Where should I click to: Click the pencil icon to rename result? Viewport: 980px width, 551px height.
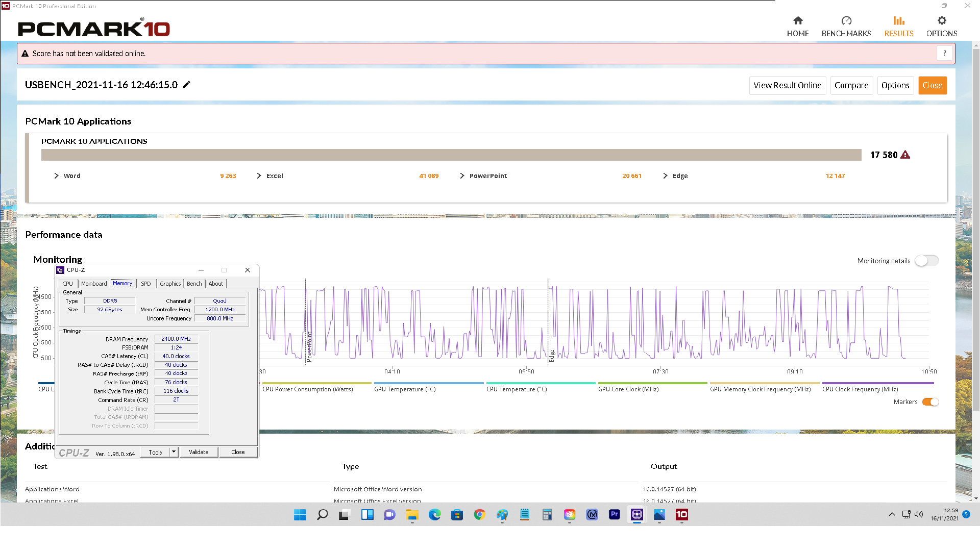pyautogui.click(x=187, y=85)
